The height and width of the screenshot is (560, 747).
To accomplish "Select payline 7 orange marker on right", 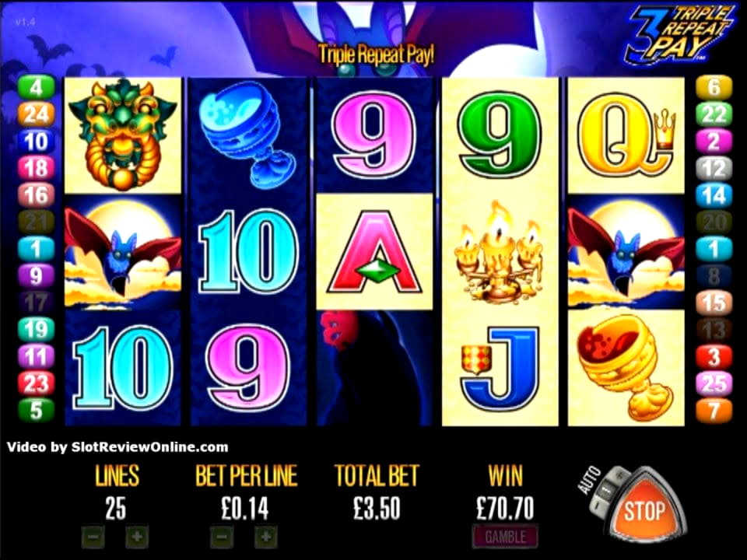I will pos(714,411).
